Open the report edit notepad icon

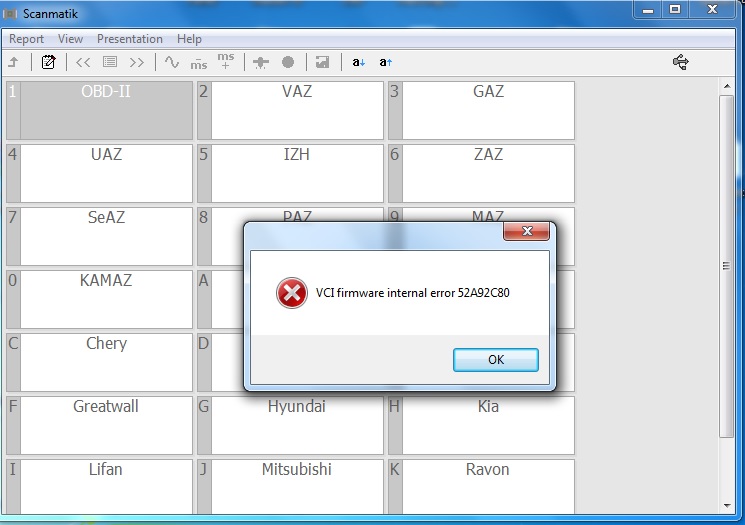pos(49,62)
